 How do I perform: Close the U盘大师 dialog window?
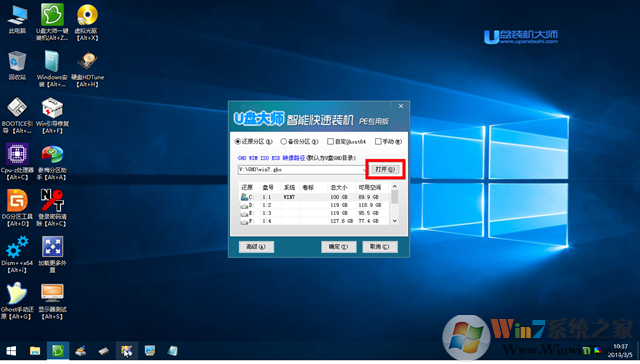(x=401, y=106)
